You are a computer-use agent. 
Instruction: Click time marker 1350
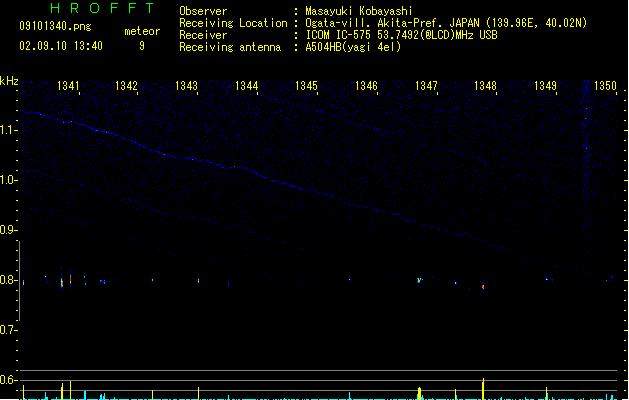[605, 86]
